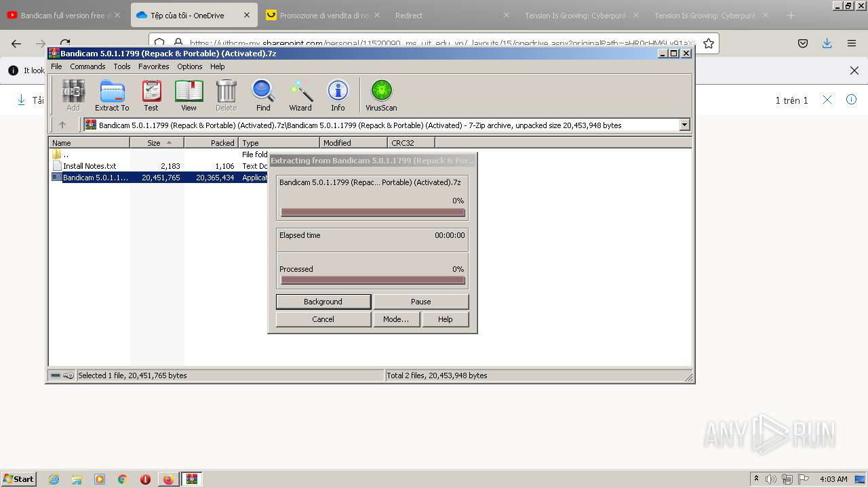Click the Processed progress bar
Image resolution: width=868 pixels, height=488 pixels.
coord(373,280)
